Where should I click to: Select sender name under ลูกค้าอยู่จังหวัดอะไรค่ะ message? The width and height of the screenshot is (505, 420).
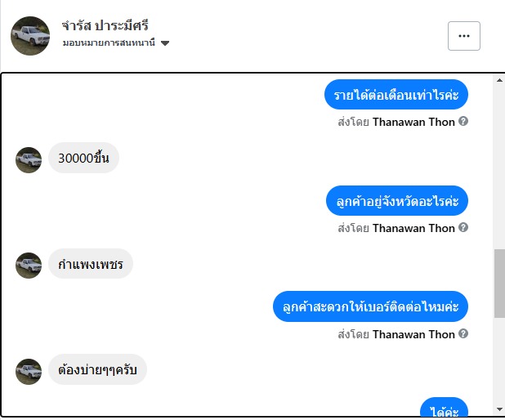pos(413,228)
